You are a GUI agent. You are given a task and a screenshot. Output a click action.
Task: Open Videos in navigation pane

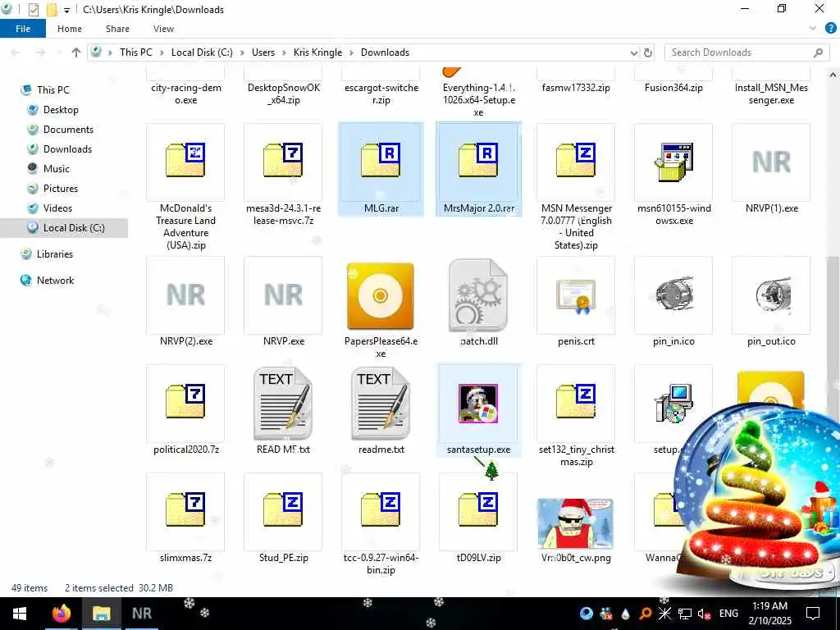(57, 208)
